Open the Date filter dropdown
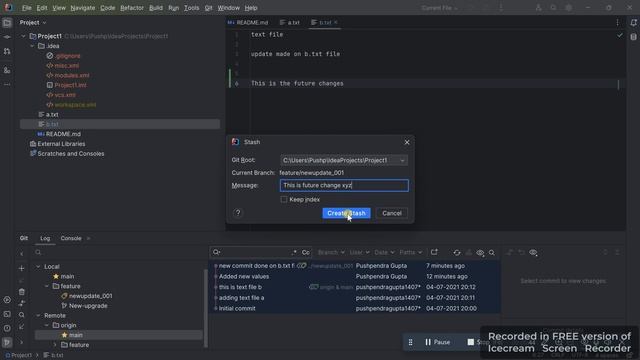This screenshot has height=360, width=640. [x=384, y=253]
